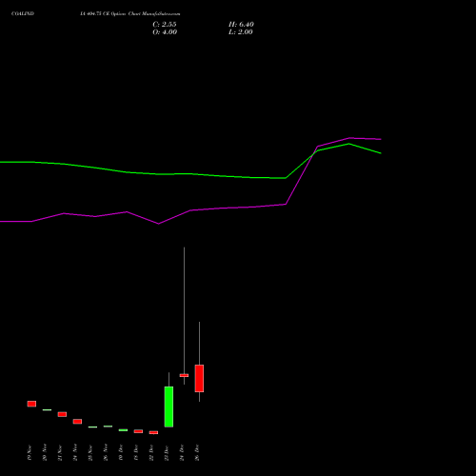Viewport: 476px width, 476px height.
Task: Click the large red candle body for 26 Dec
Action: [199, 378]
